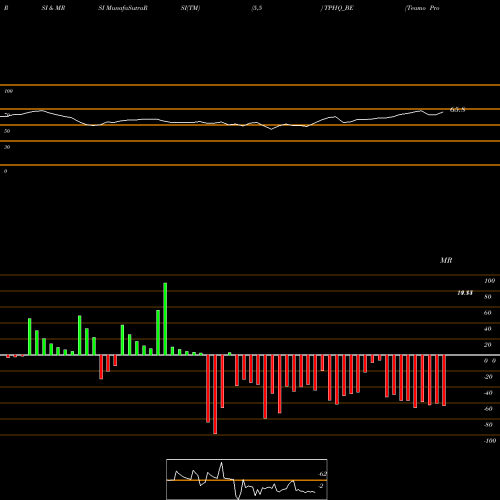Click the 100 label on RSI axis

coord(8,91)
